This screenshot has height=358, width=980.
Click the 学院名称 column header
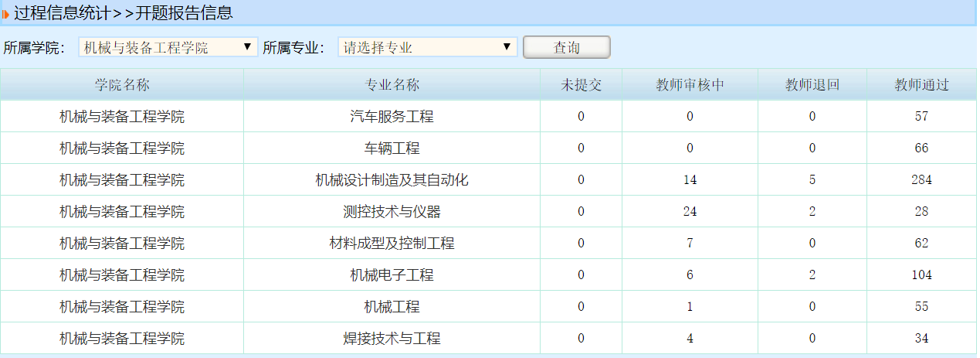[122, 85]
